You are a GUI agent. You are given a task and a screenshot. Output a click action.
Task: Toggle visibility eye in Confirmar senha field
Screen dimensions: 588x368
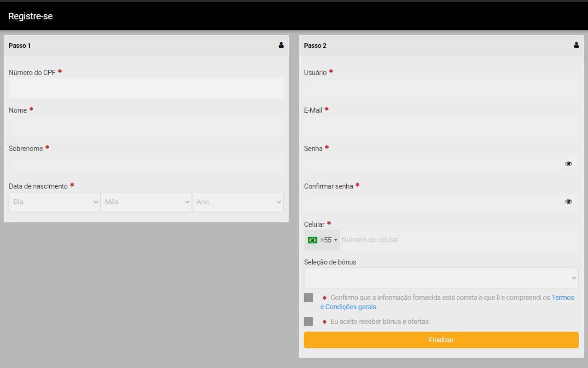(569, 201)
